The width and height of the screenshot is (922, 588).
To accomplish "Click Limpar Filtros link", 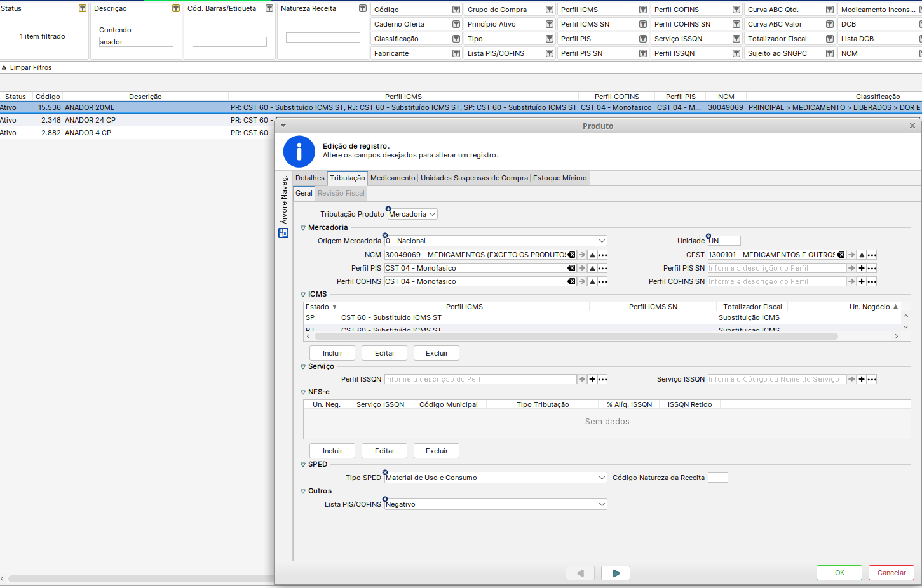I will (31, 67).
